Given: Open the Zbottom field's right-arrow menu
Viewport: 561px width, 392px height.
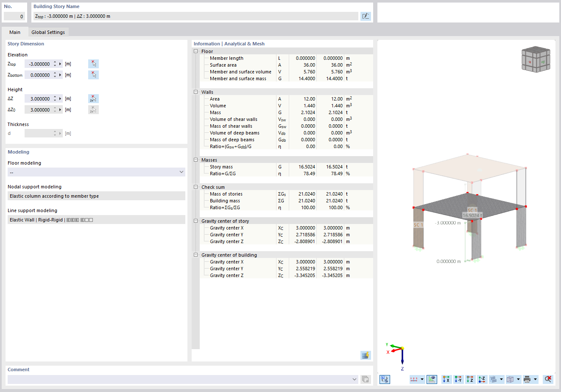Looking at the screenshot, I should tap(60, 75).
